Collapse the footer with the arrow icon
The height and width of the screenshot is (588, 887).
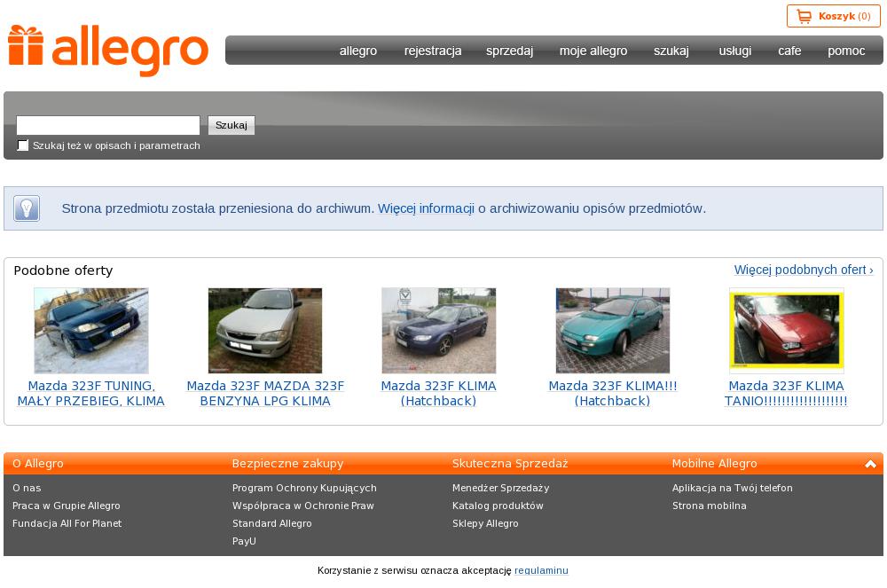[870, 464]
